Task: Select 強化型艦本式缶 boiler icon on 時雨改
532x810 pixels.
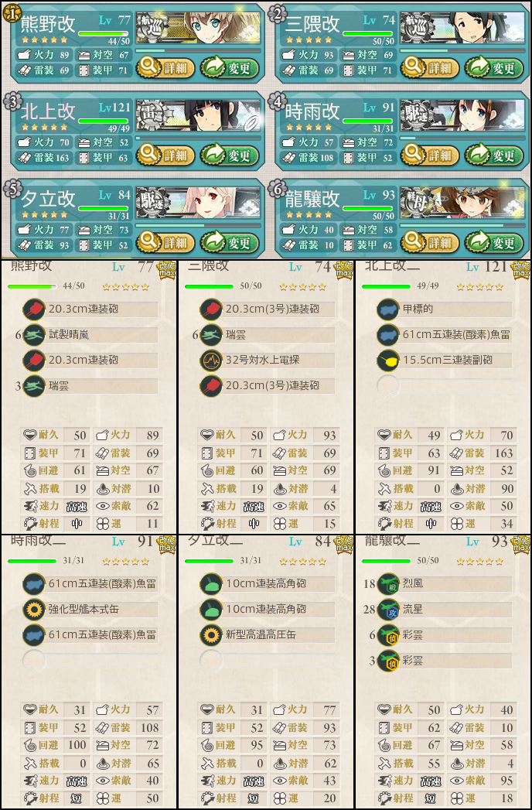Action: [34, 610]
